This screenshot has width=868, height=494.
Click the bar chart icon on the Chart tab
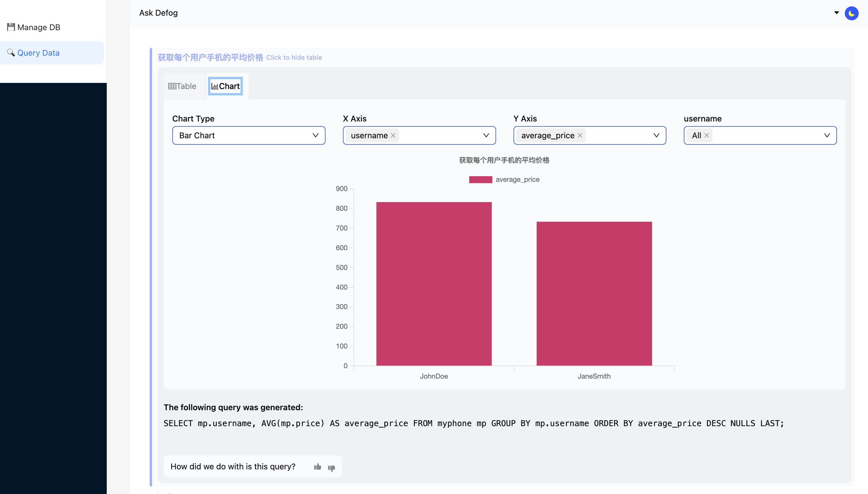pos(215,86)
